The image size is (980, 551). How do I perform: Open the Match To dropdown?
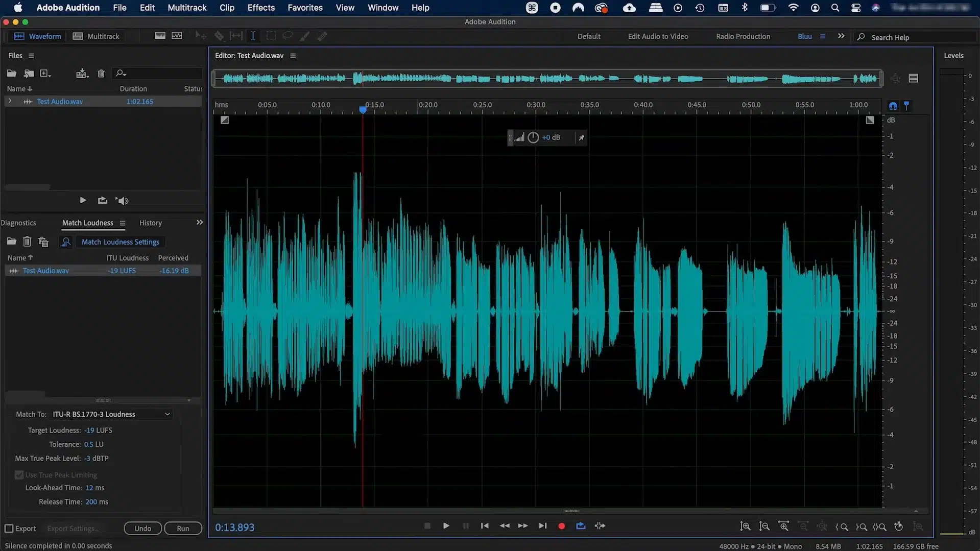(x=111, y=414)
